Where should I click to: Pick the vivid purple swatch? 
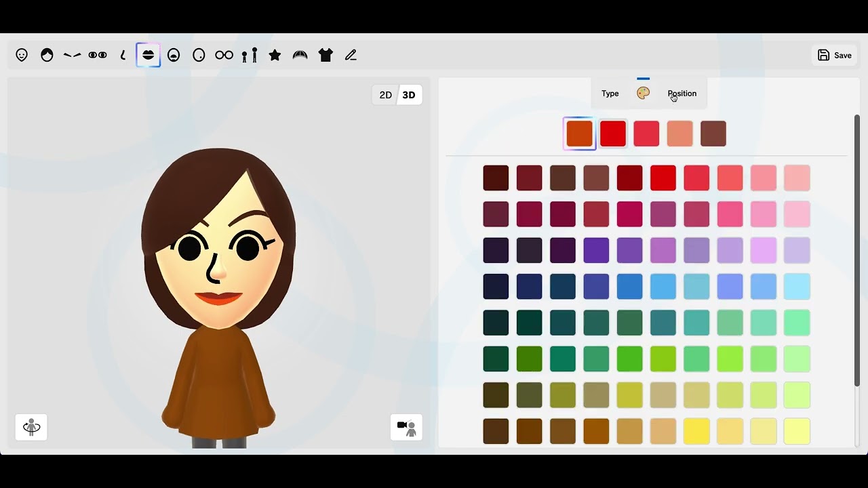click(x=597, y=250)
